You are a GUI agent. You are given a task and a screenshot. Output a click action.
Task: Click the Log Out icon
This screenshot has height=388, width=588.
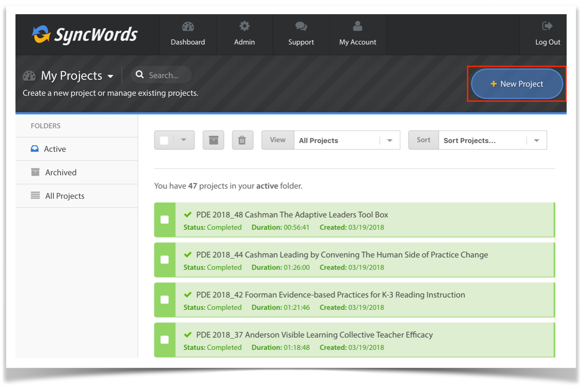point(547,26)
